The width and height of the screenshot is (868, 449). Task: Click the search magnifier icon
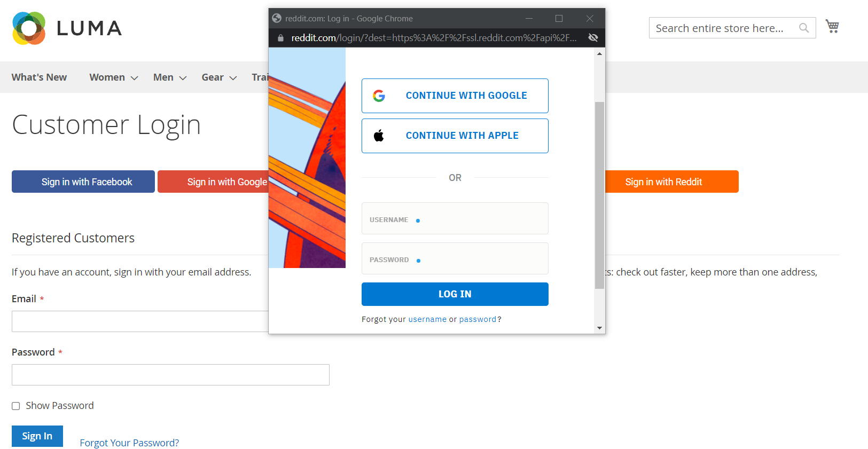coord(803,28)
